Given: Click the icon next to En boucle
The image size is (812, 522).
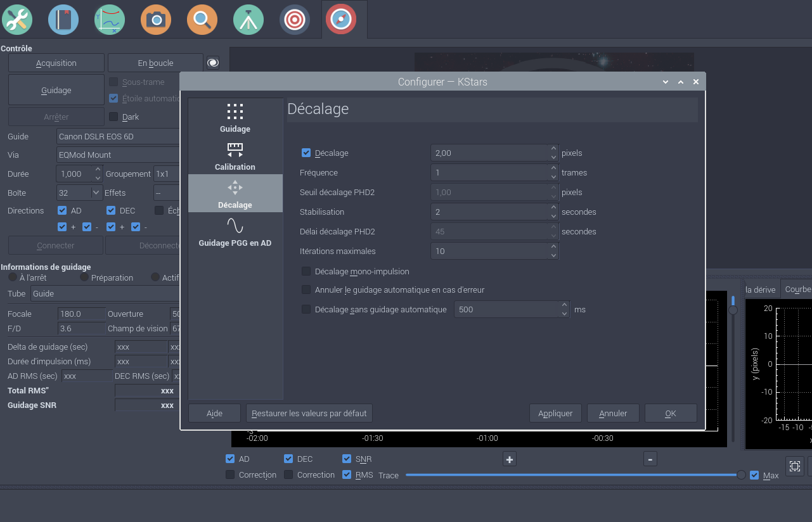Looking at the screenshot, I should point(213,63).
